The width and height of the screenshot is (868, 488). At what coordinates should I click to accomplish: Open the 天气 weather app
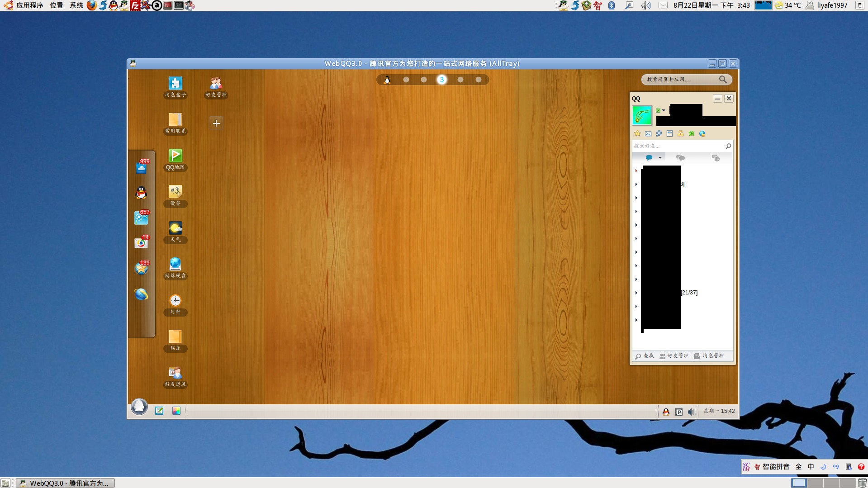(x=175, y=232)
